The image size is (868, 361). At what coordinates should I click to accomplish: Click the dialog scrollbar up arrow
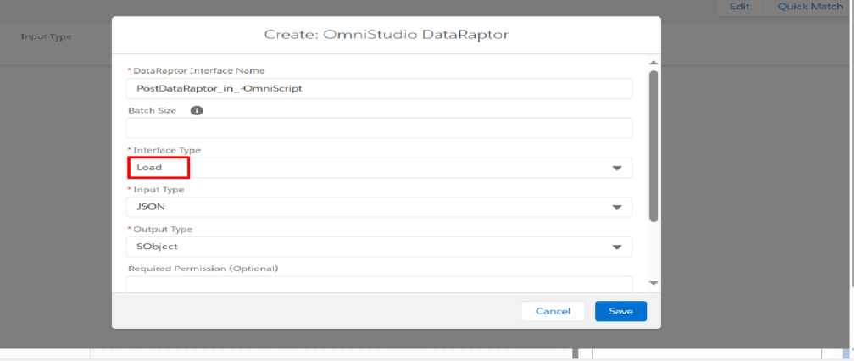tap(654, 63)
